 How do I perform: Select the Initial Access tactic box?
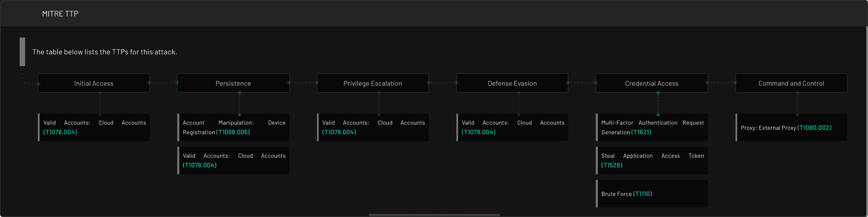[94, 83]
